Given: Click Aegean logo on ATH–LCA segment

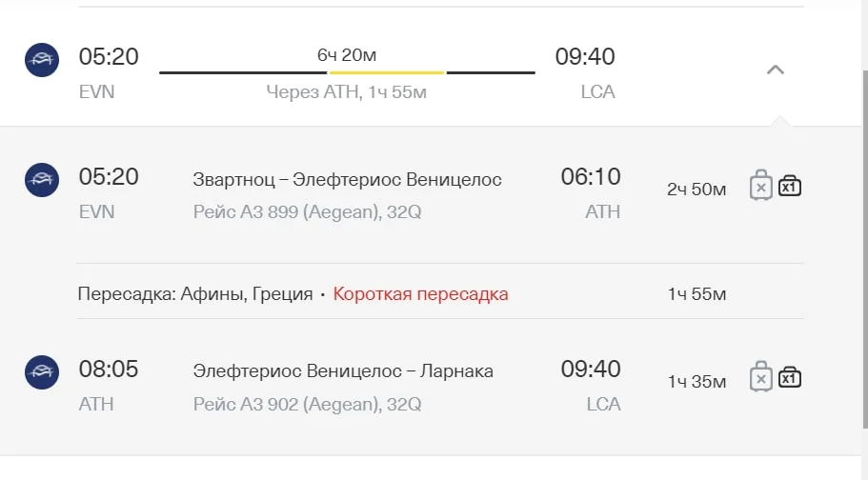Looking at the screenshot, I should [x=41, y=372].
